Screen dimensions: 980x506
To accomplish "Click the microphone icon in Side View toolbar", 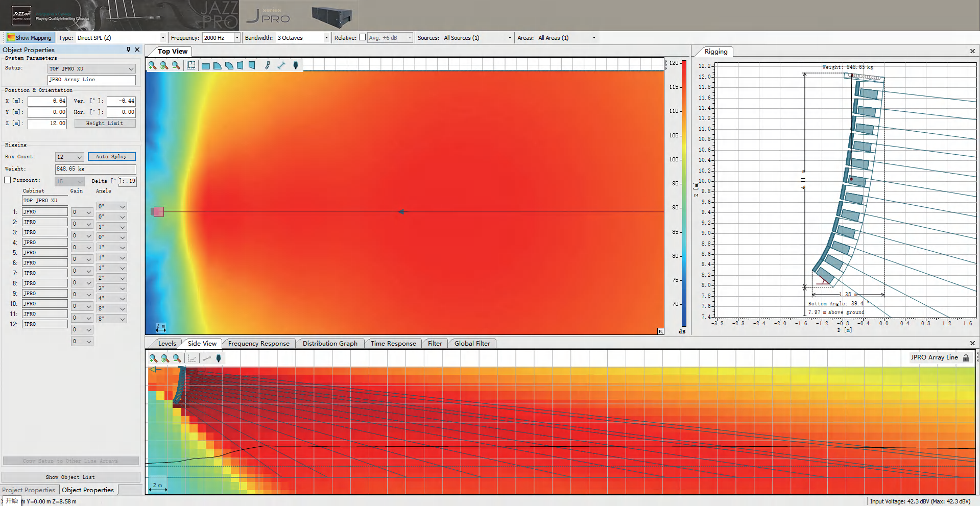I will pyautogui.click(x=219, y=358).
